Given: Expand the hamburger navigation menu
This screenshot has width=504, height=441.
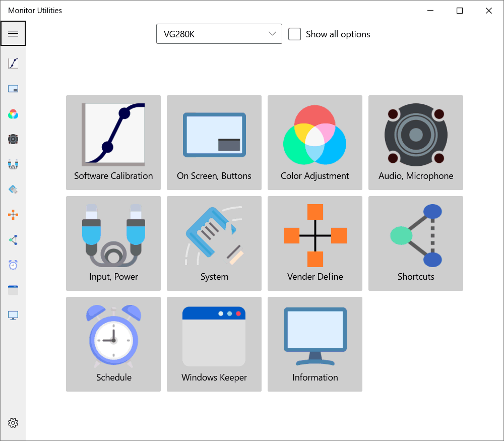Looking at the screenshot, I should pyautogui.click(x=13, y=33).
